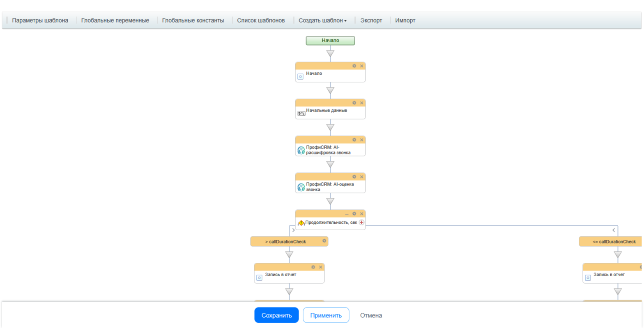The height and width of the screenshot is (328, 644).
Task: Delete left Запись в отчет block
Action: coord(321,267)
